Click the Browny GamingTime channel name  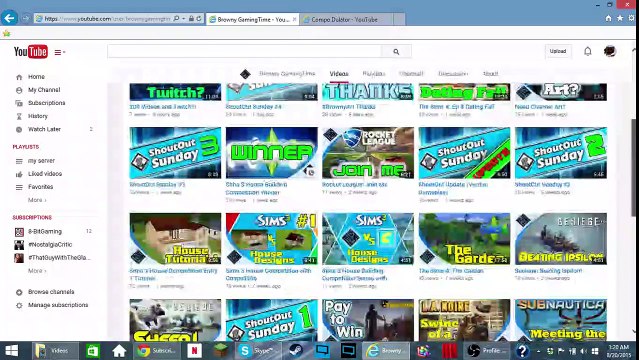click(287, 73)
